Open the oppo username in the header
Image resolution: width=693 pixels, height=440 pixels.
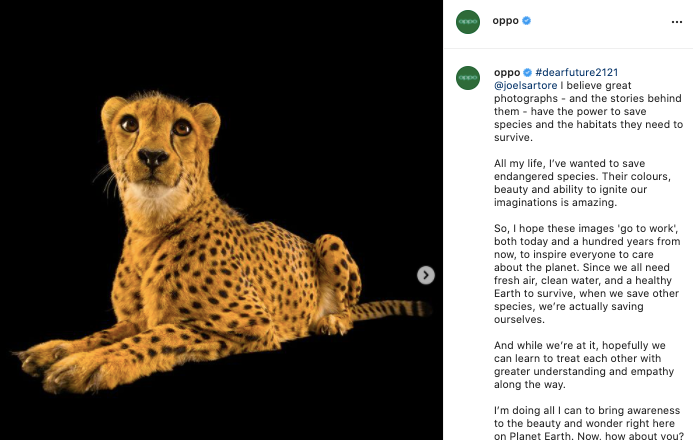point(506,21)
